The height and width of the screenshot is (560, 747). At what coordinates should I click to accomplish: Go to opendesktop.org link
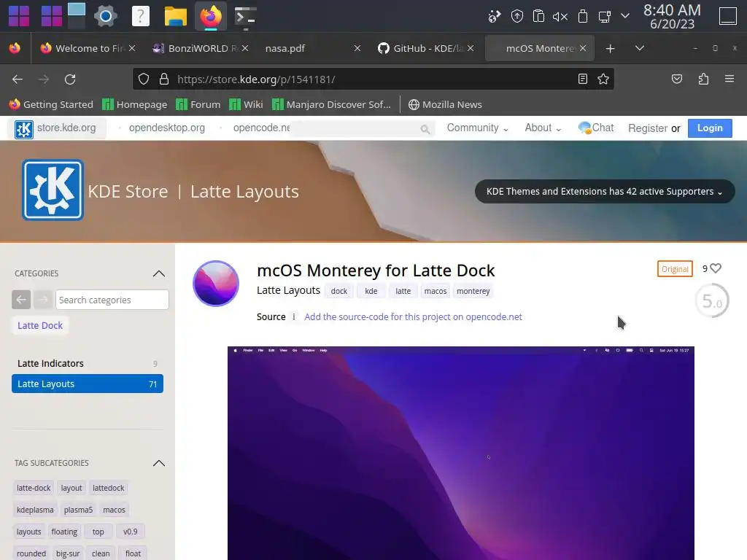(x=167, y=128)
